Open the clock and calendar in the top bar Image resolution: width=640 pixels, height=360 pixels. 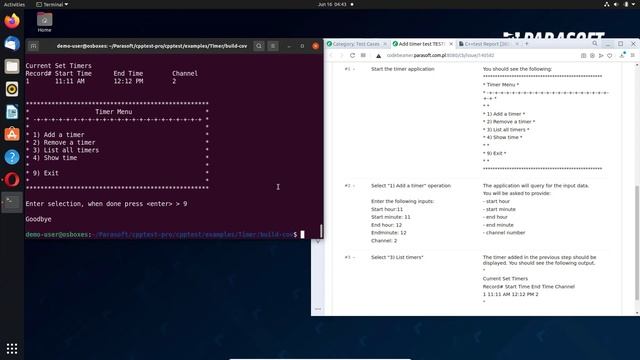[332, 4]
